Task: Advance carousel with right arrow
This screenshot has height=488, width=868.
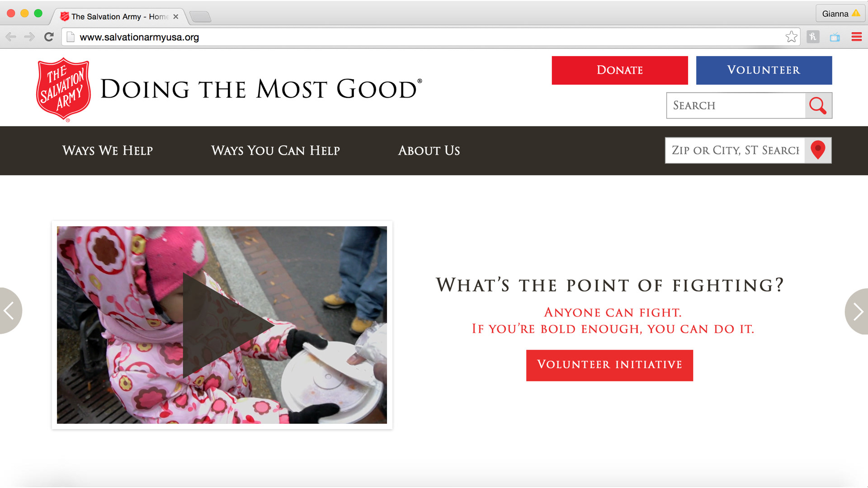Action: tap(857, 311)
